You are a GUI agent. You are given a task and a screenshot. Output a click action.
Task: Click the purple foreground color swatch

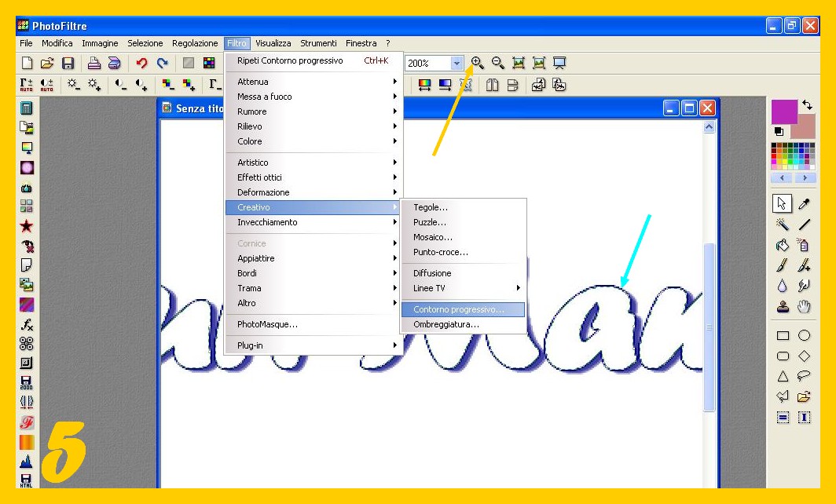tap(783, 111)
